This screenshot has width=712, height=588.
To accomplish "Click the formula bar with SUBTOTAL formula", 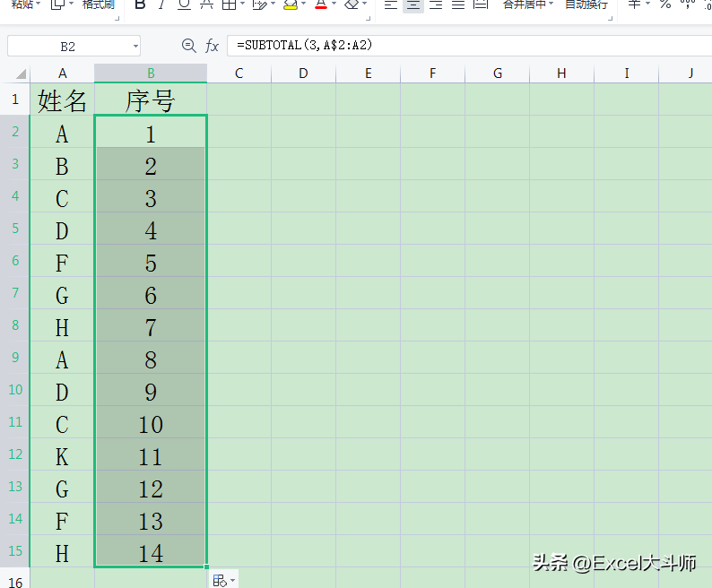I will [469, 46].
